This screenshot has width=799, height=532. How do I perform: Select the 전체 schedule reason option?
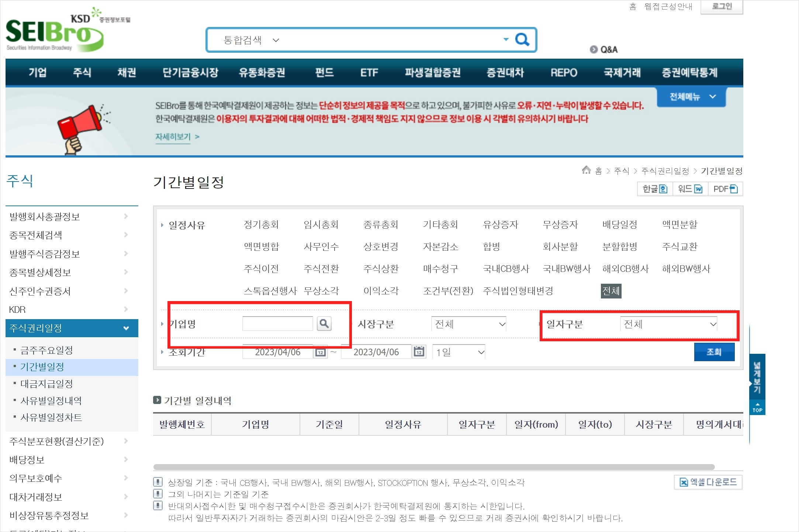pyautogui.click(x=611, y=291)
